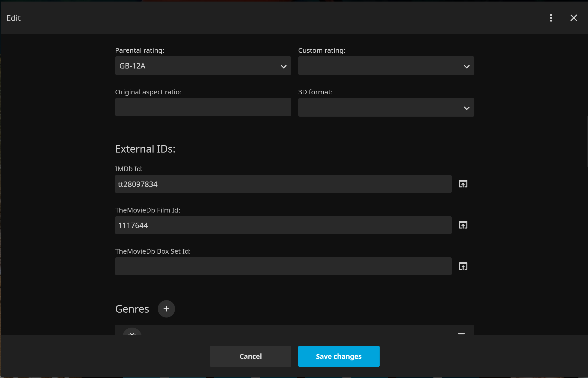Open TheMovieDb Film Id external link
Viewport: 588px width, 378px height.
[463, 225]
